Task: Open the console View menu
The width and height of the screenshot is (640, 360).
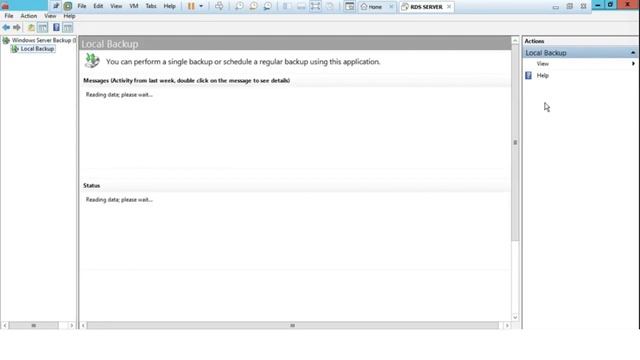Action: (x=50, y=16)
